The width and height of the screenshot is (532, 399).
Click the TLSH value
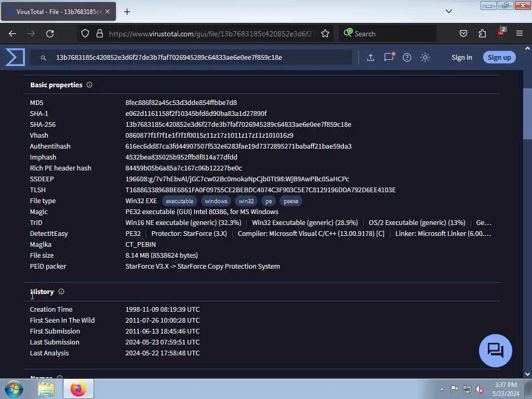(260, 190)
